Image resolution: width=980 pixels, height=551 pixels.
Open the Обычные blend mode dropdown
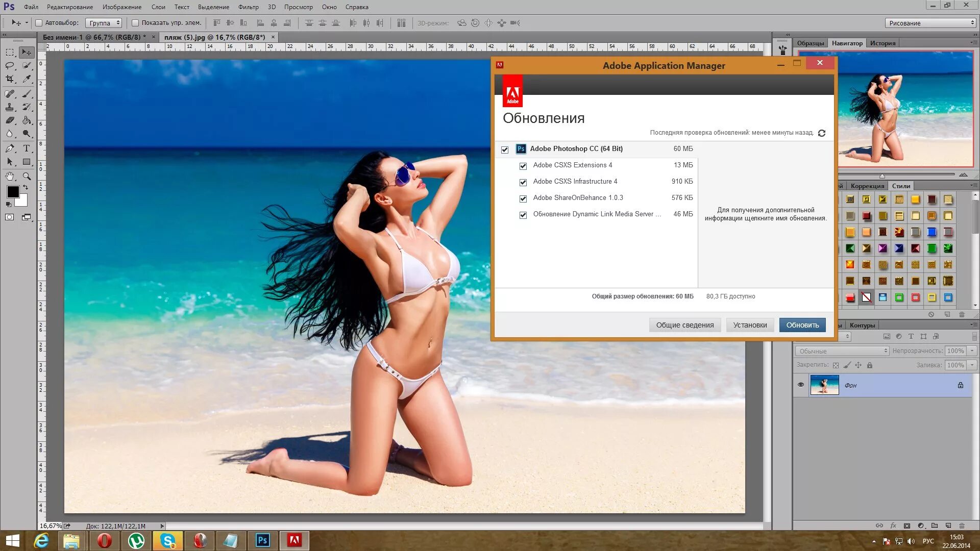point(842,351)
